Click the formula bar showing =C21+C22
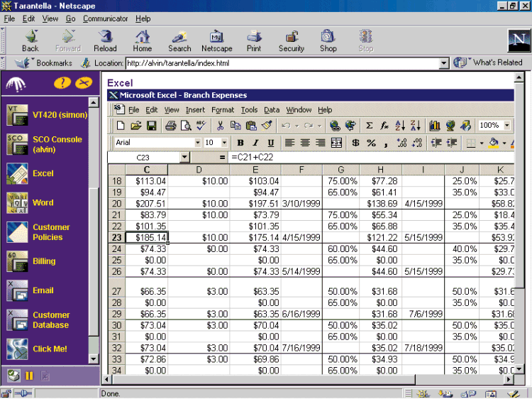Screen dimensions: 532x399 click(x=372, y=157)
